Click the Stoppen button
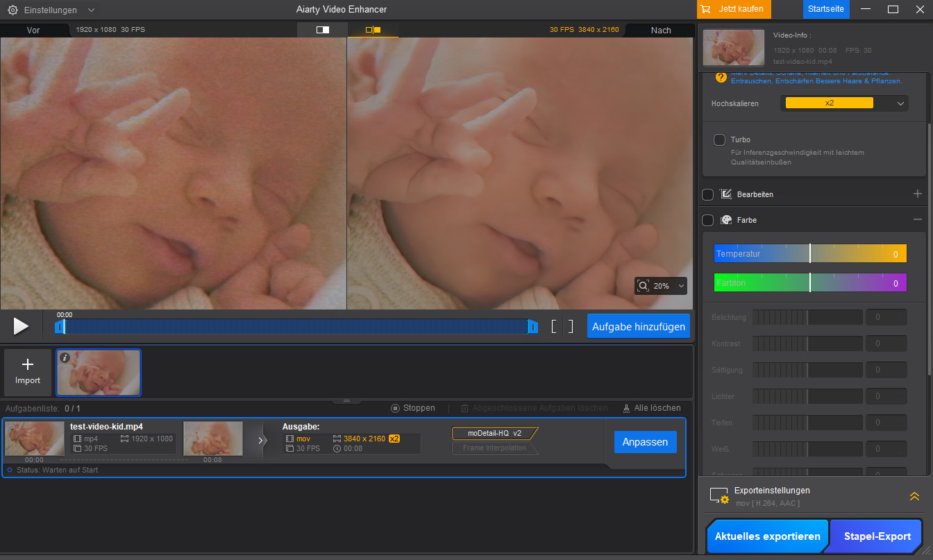The height and width of the screenshot is (560, 933). tap(413, 408)
